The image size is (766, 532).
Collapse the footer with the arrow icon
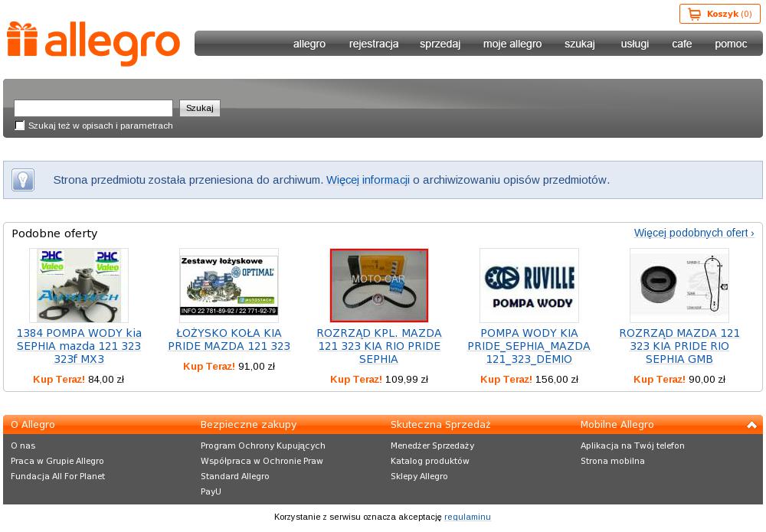pyautogui.click(x=752, y=425)
